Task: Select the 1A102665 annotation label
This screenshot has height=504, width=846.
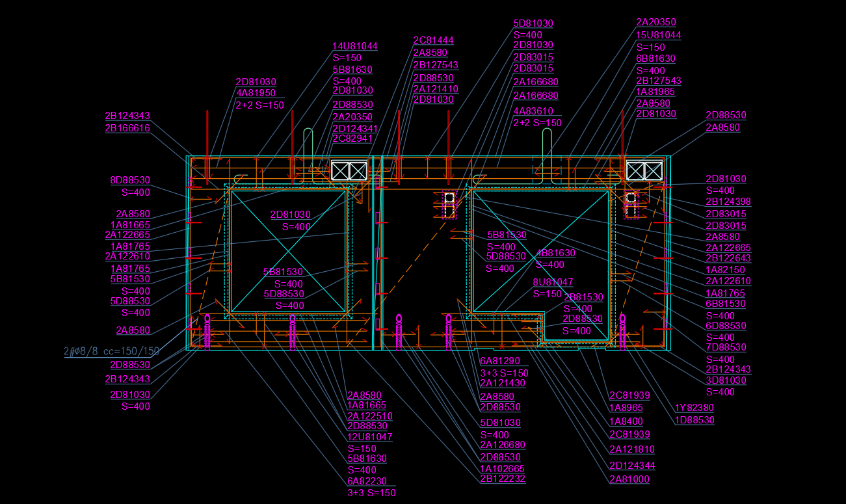Action: coord(502,469)
